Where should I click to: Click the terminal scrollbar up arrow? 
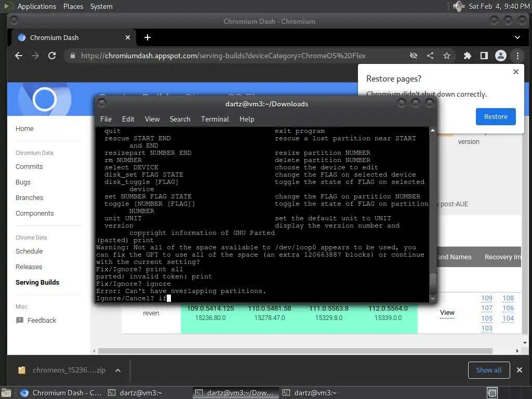pos(433,130)
